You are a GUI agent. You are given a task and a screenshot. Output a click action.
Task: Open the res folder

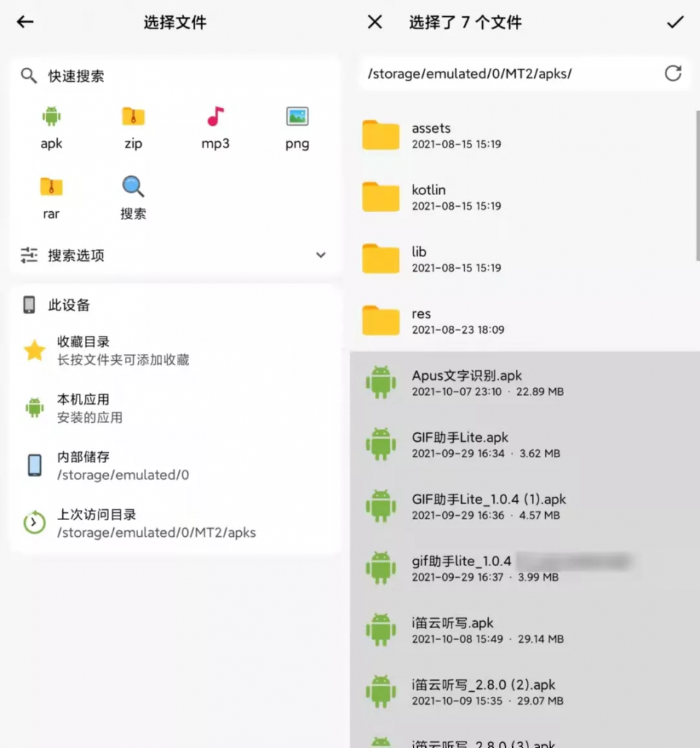point(523,321)
